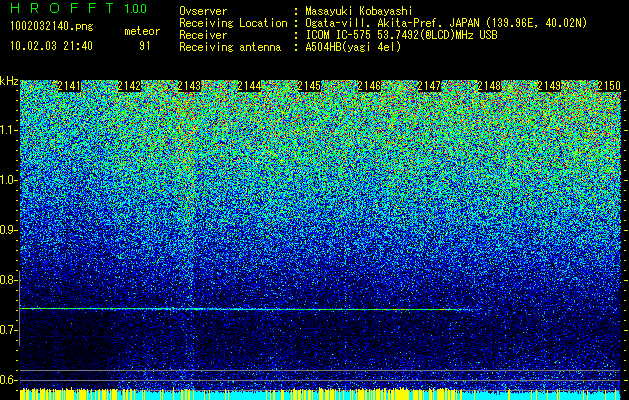Click the 2150 time marker

[609, 86]
